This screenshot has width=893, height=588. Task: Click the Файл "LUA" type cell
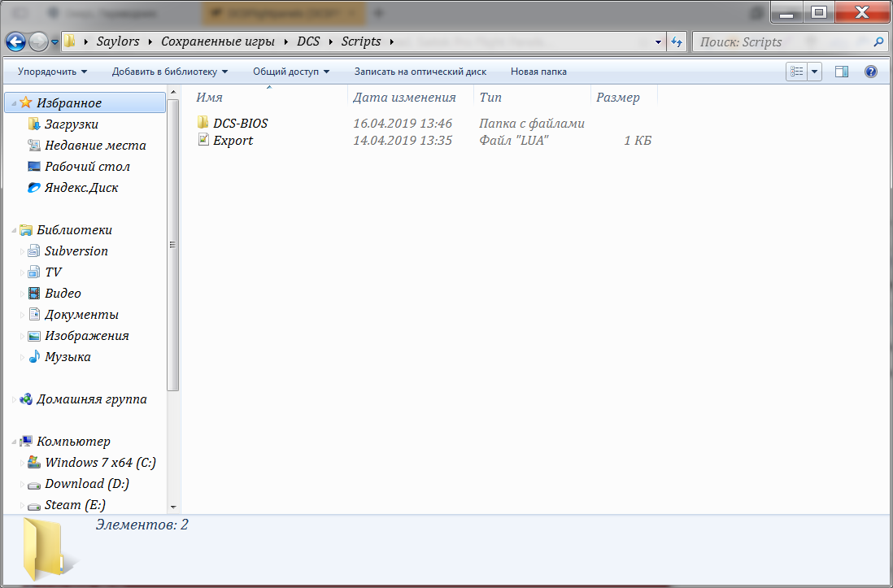pyautogui.click(x=514, y=141)
